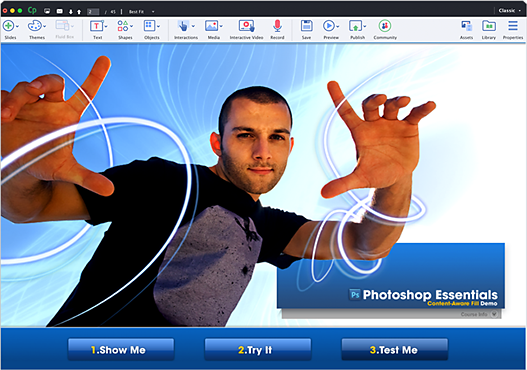Click the Interactive Video icon
The width and height of the screenshot is (527, 370).
[x=246, y=26]
